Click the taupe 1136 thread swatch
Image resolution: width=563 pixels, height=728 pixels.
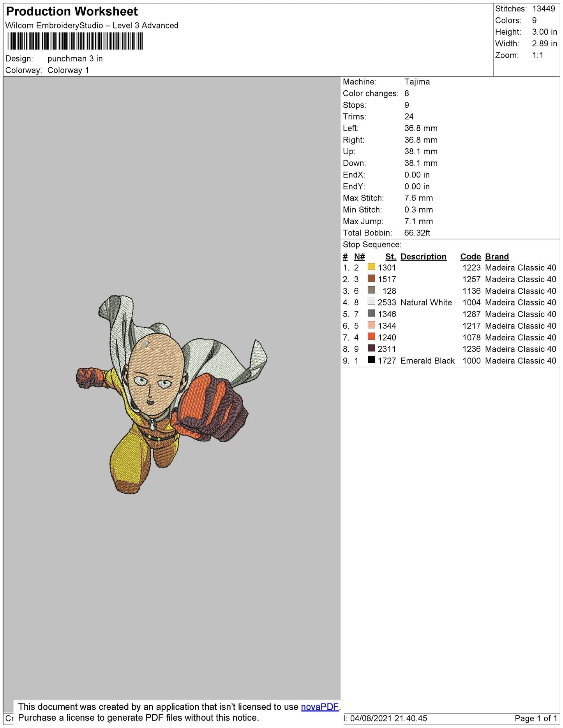tap(371, 290)
